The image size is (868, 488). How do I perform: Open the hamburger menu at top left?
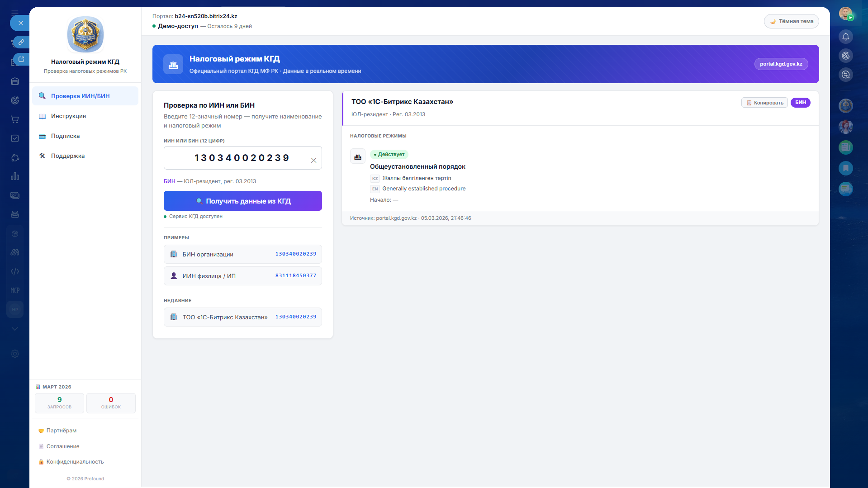pyautogui.click(x=15, y=13)
